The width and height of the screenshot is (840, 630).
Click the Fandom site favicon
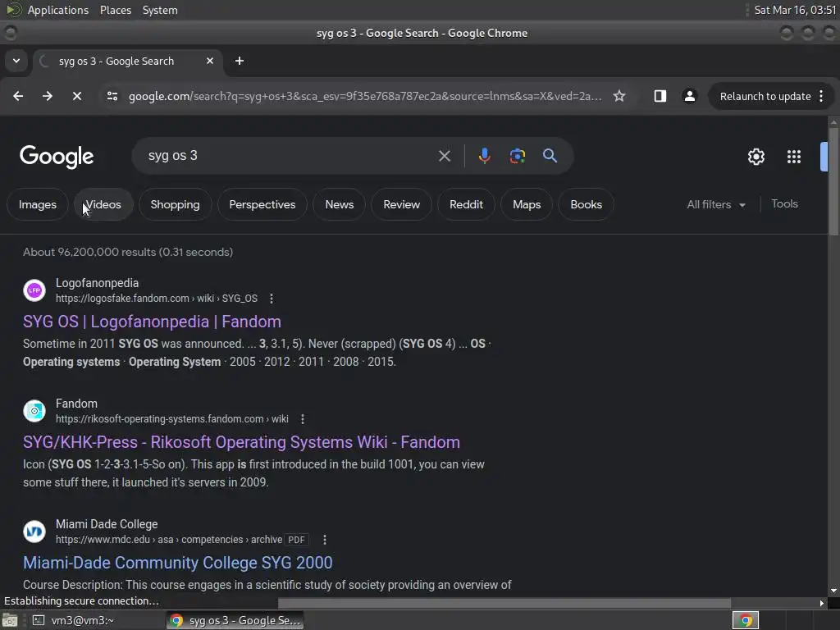[34, 411]
